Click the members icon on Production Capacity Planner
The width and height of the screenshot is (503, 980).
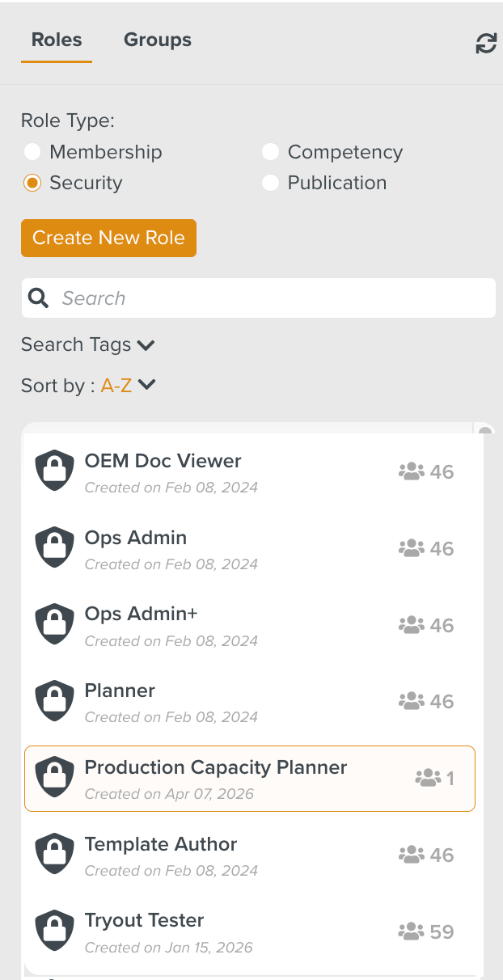[x=427, y=778]
